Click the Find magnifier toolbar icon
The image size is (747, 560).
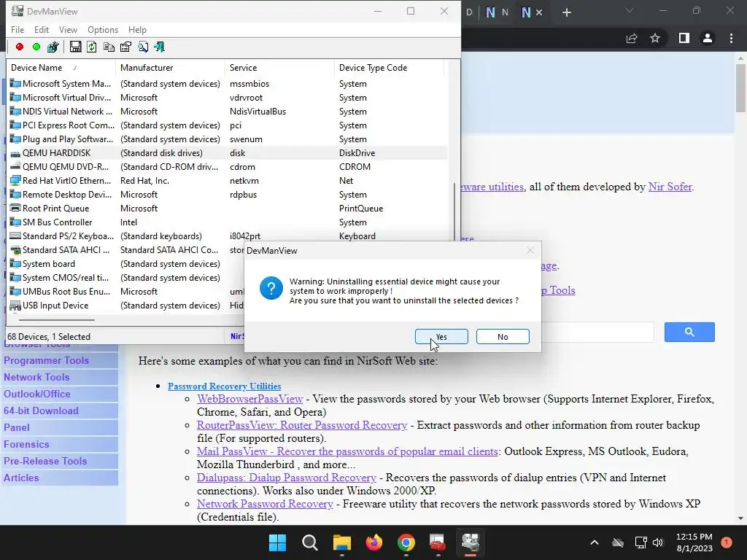(x=143, y=47)
